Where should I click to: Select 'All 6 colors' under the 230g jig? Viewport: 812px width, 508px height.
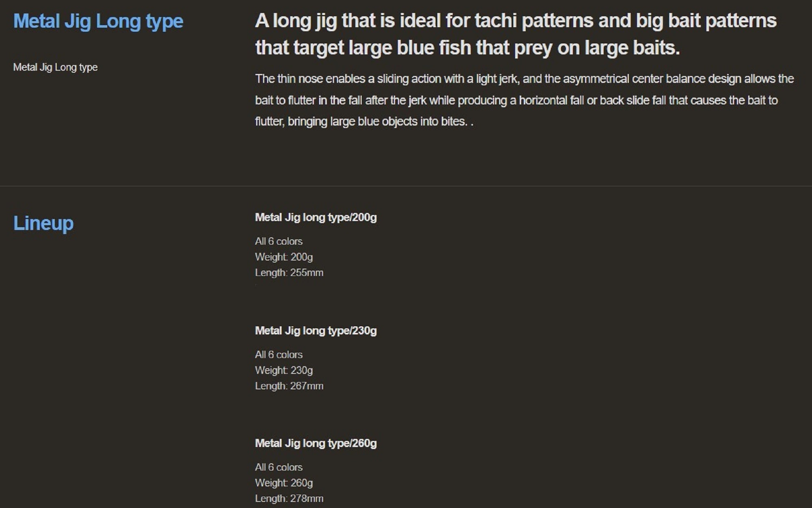point(279,355)
